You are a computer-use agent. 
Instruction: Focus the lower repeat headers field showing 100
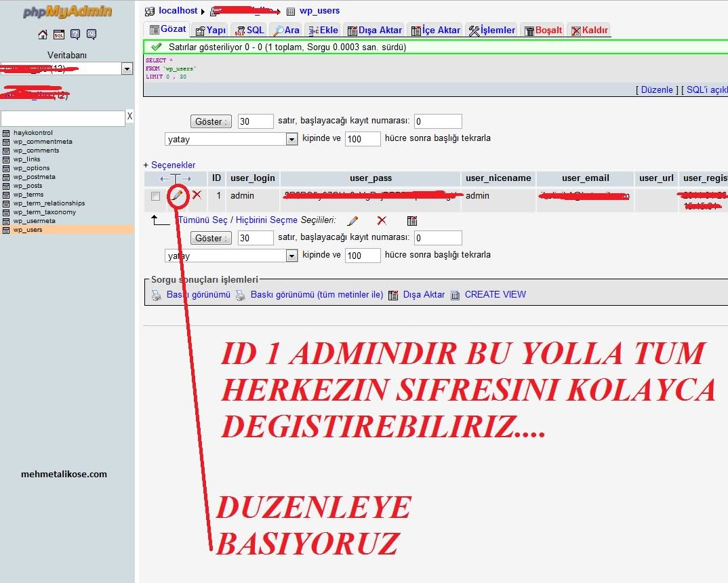click(x=363, y=256)
